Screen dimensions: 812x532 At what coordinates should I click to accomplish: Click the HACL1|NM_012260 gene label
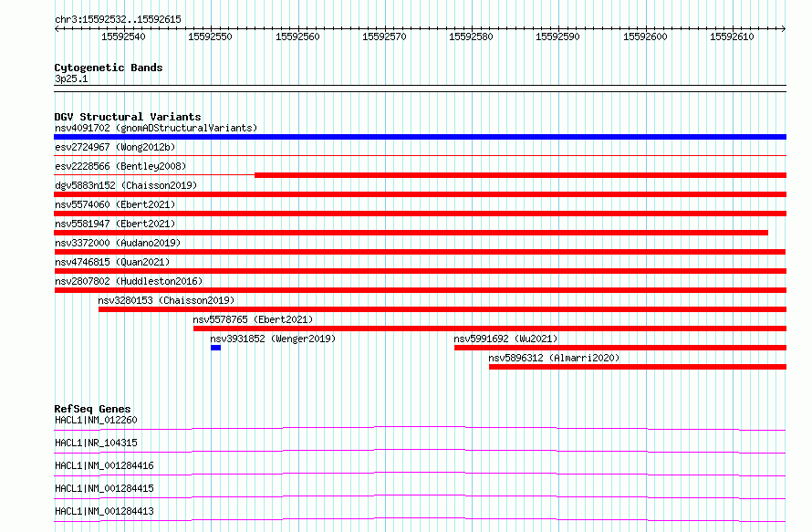click(x=96, y=420)
